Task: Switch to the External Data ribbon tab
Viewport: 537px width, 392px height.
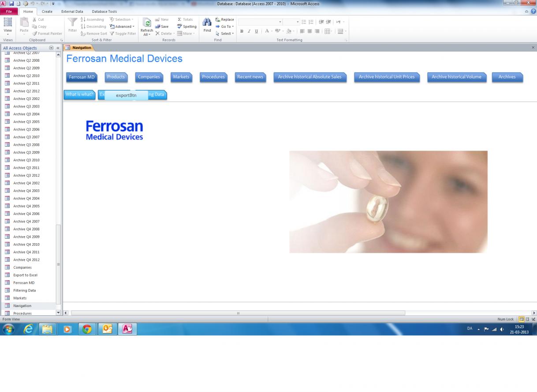Action: (x=72, y=11)
